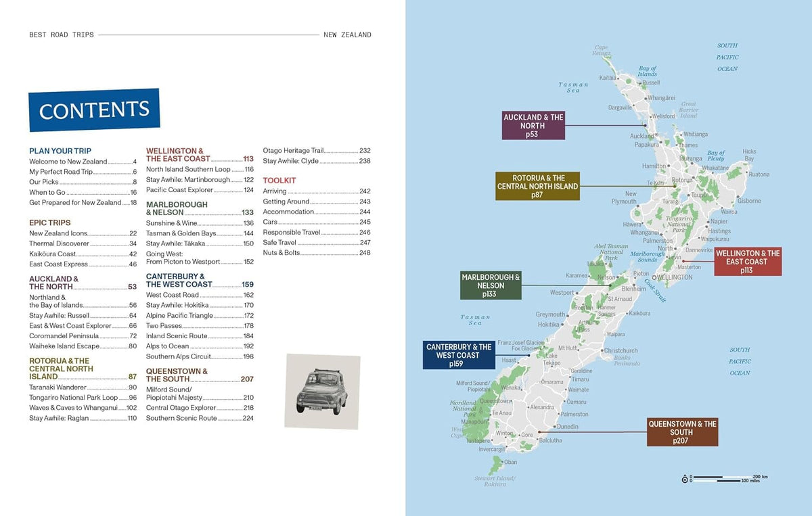Open the 'Alps to Ocean' entry

pos(200,346)
